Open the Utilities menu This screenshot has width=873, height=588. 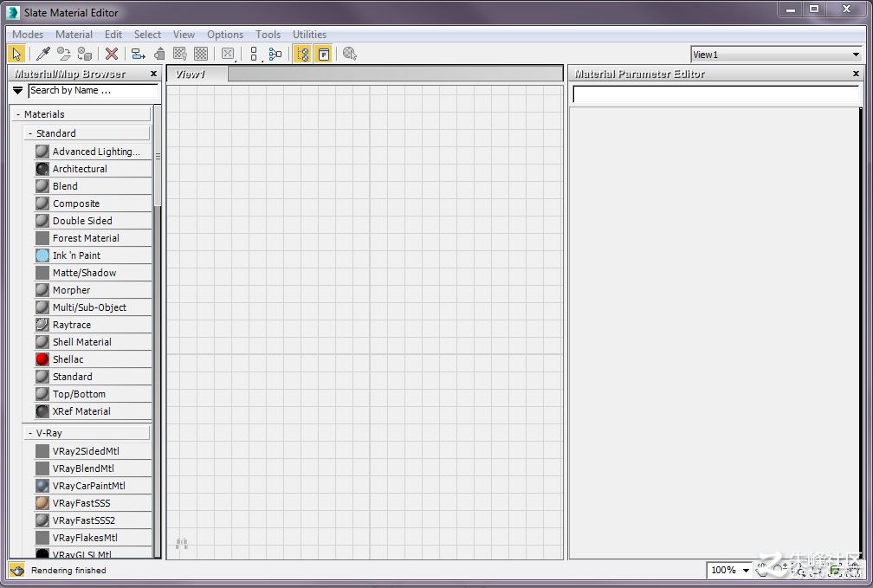[309, 35]
